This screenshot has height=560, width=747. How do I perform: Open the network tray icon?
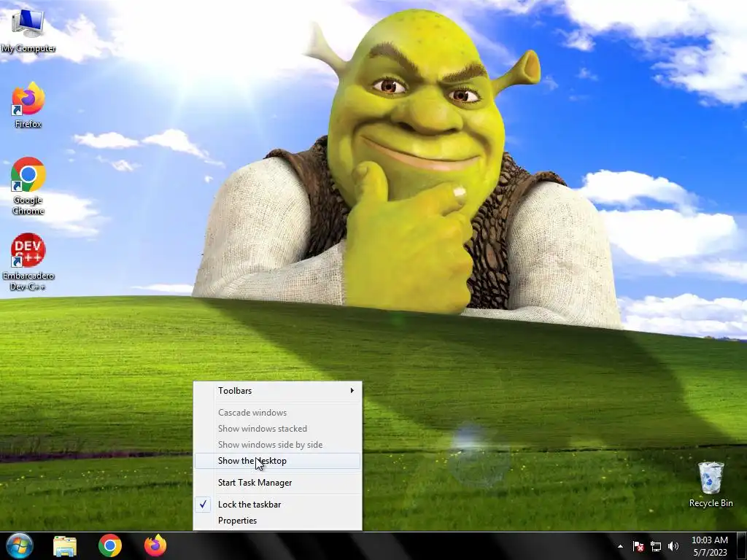656,546
